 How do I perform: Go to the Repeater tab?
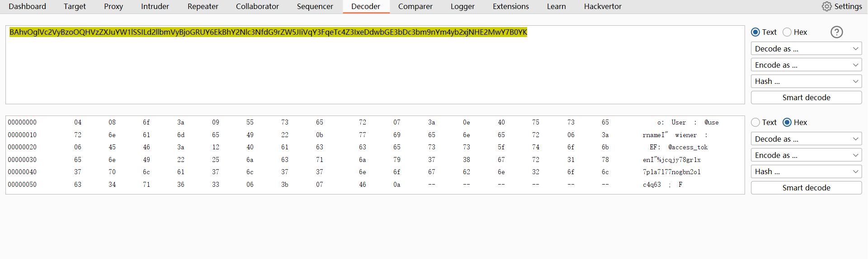point(203,6)
